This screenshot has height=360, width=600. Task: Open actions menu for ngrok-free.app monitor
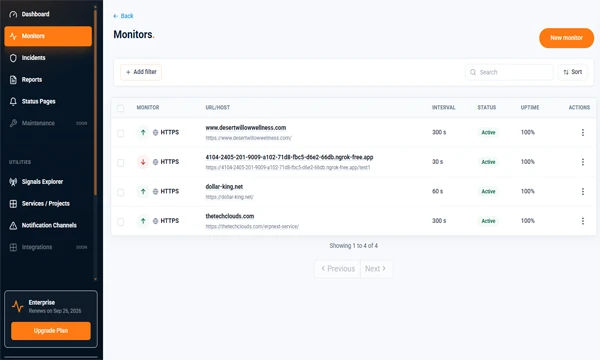coord(582,162)
